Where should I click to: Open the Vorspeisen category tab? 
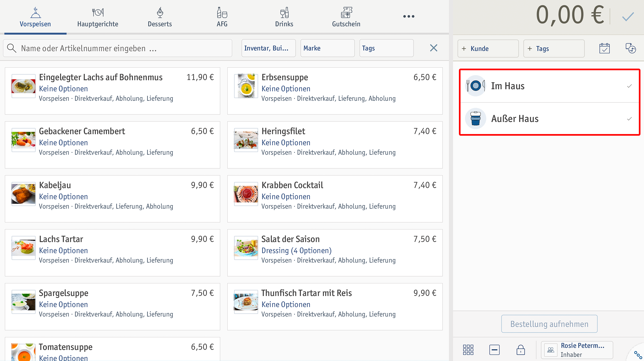pyautogui.click(x=35, y=17)
